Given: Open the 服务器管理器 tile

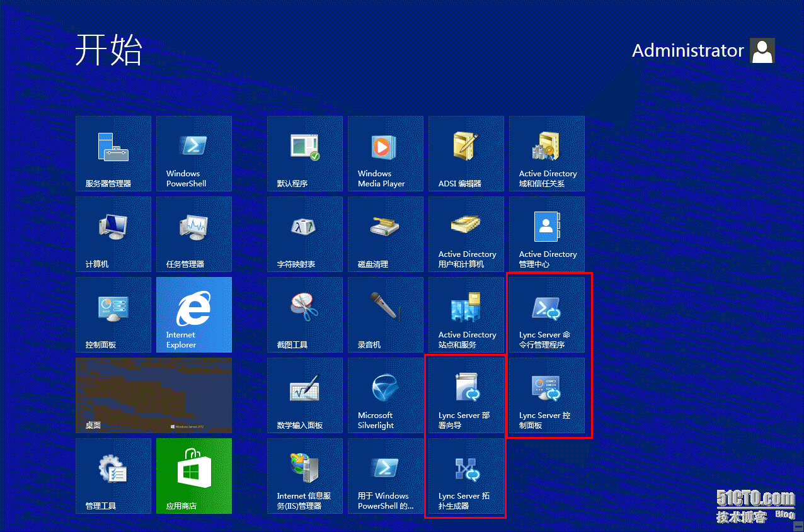Looking at the screenshot, I should [x=113, y=154].
